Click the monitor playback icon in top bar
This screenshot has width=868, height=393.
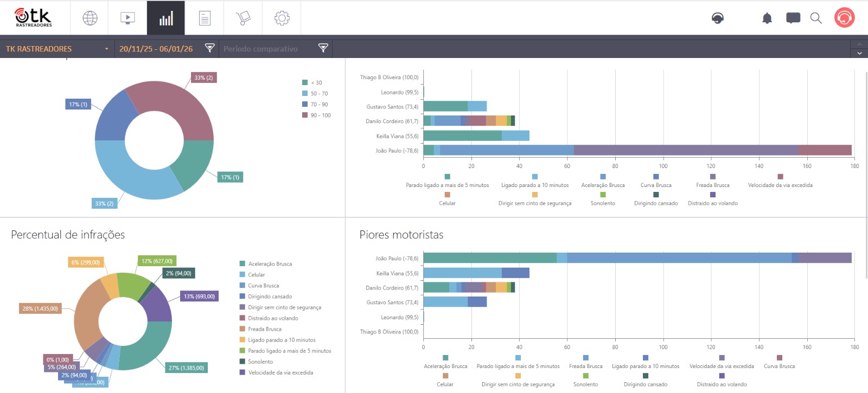127,18
